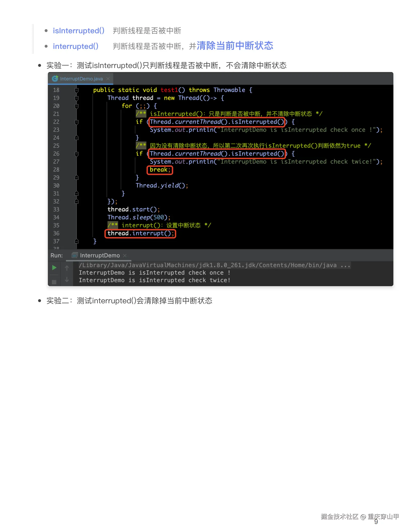Toggle the fold marker at line 22
The width and height of the screenshot is (411, 532).
click(77, 122)
